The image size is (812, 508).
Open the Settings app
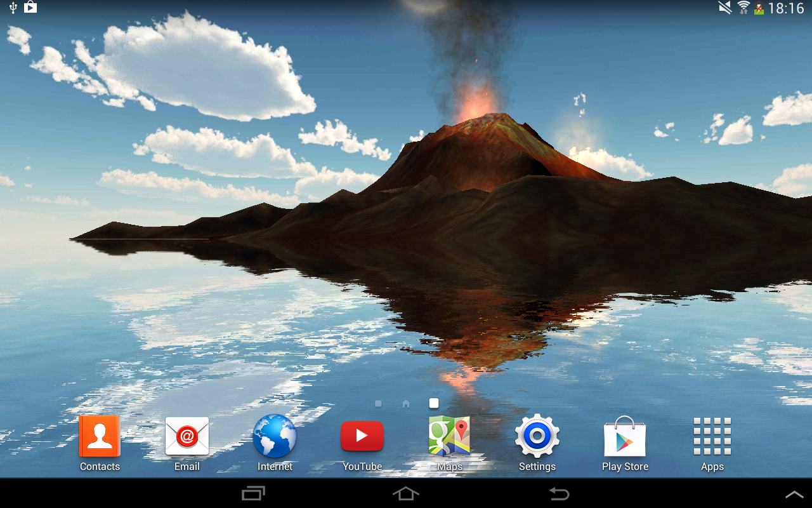(537, 436)
